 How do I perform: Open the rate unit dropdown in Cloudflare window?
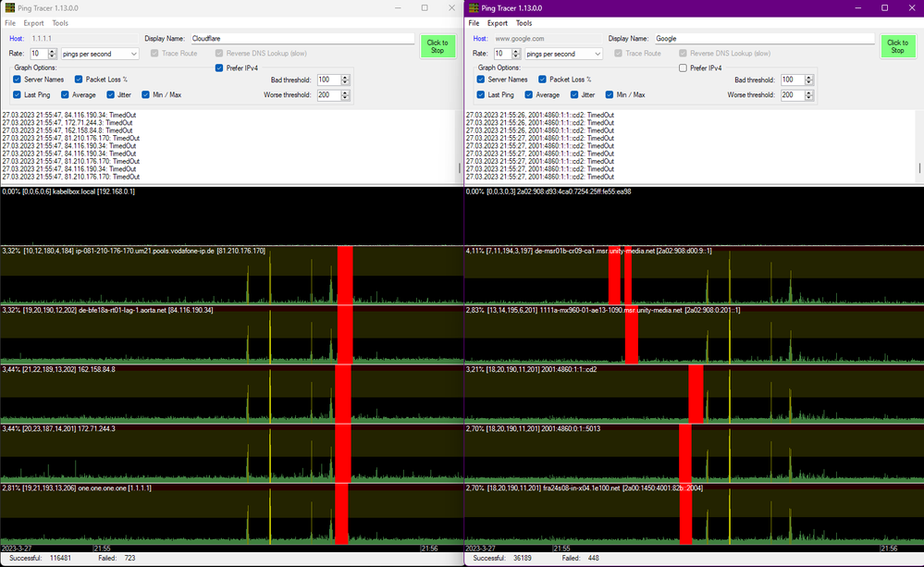point(132,54)
